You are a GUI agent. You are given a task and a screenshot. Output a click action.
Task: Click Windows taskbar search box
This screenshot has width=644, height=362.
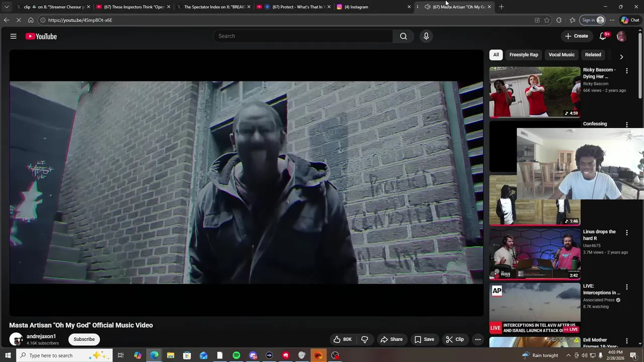coord(64,355)
